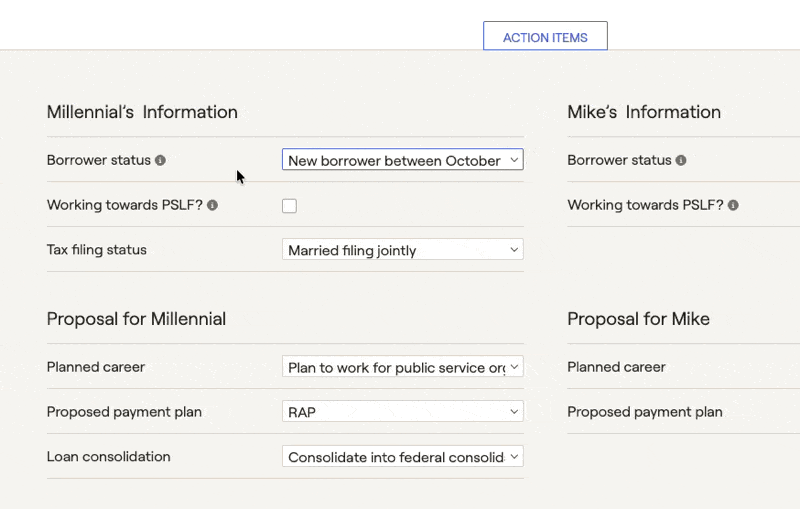Open Millennial's Borrower status dropdown
Viewport: 800px width, 509px height.
coord(403,160)
